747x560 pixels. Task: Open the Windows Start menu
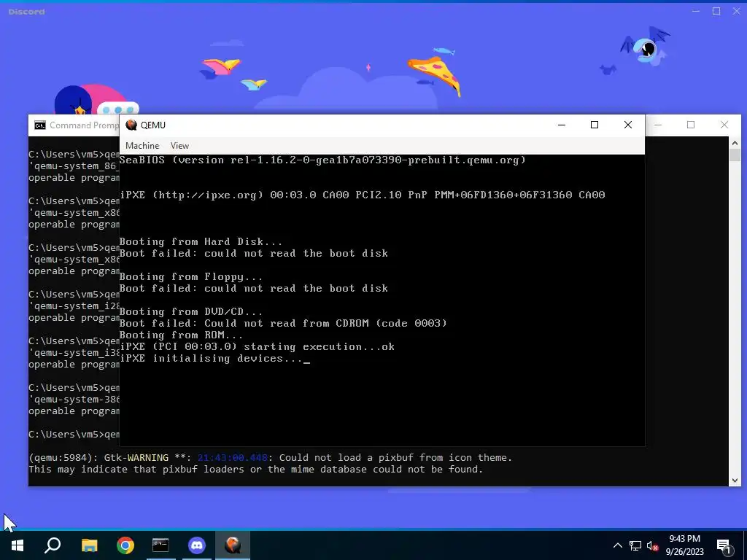tap(18, 545)
